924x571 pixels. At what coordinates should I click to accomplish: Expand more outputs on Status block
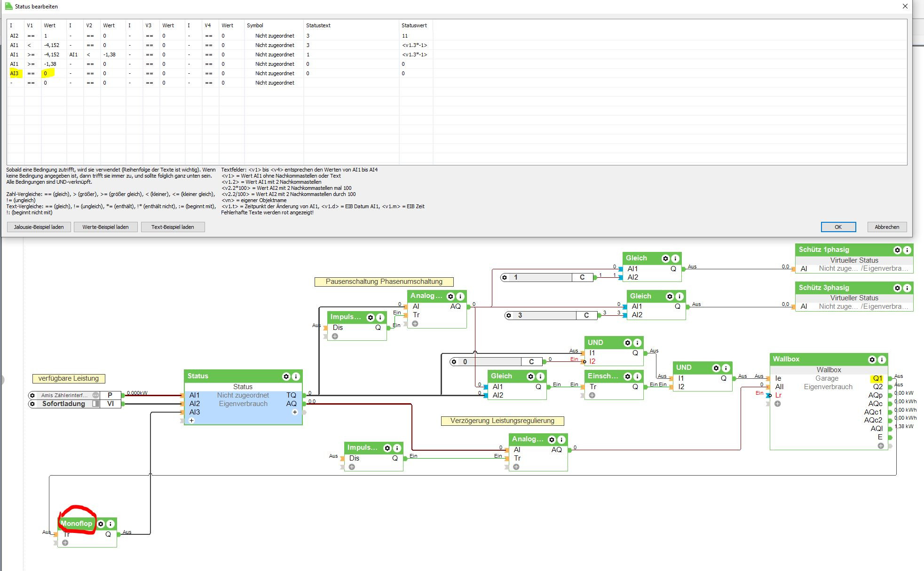point(295,412)
